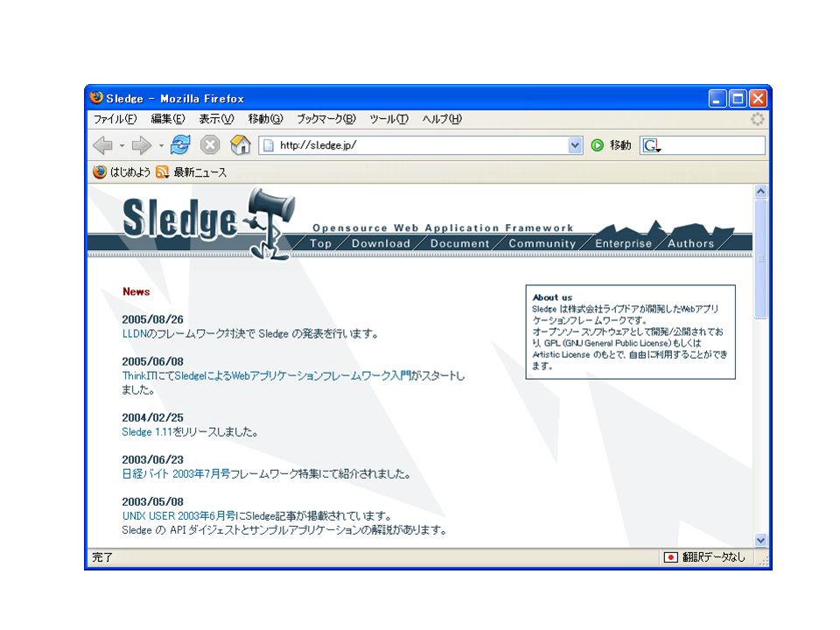Click the News heading
840x630 pixels.
(136, 291)
